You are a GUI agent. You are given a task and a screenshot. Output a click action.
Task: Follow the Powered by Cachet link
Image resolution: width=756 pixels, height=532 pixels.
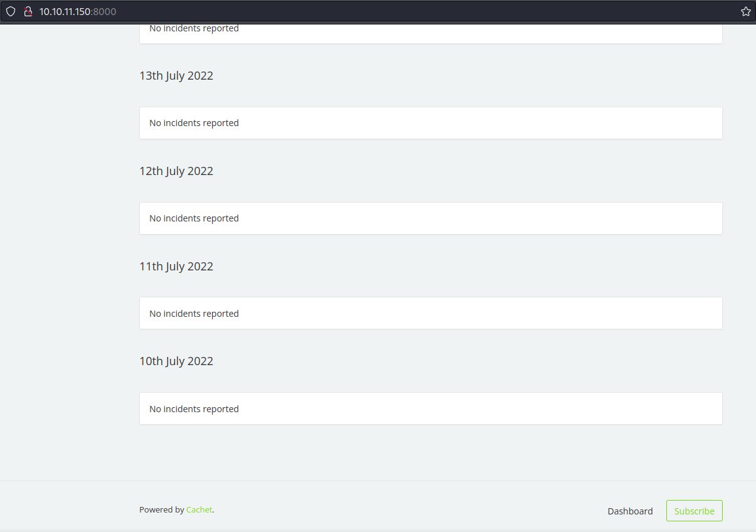pos(199,509)
